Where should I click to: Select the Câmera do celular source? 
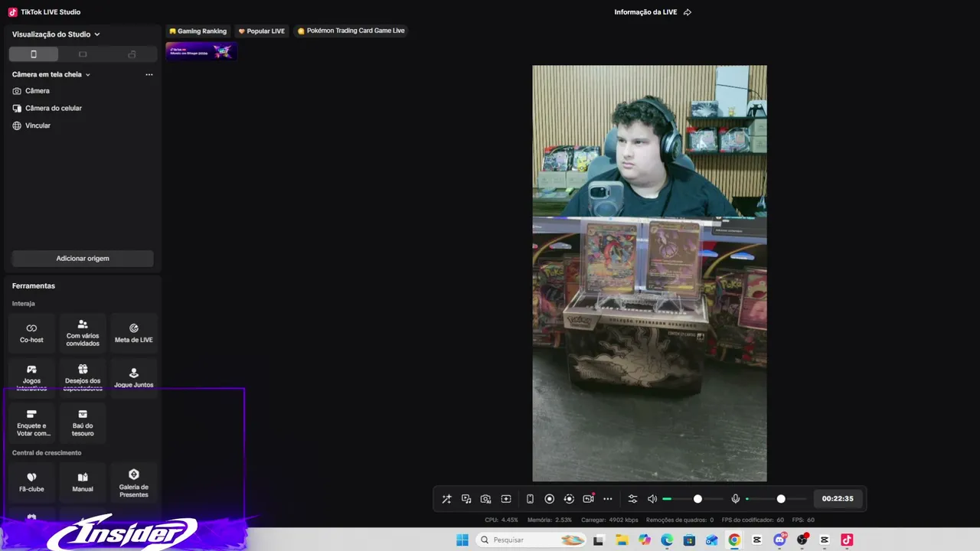pos(47,109)
